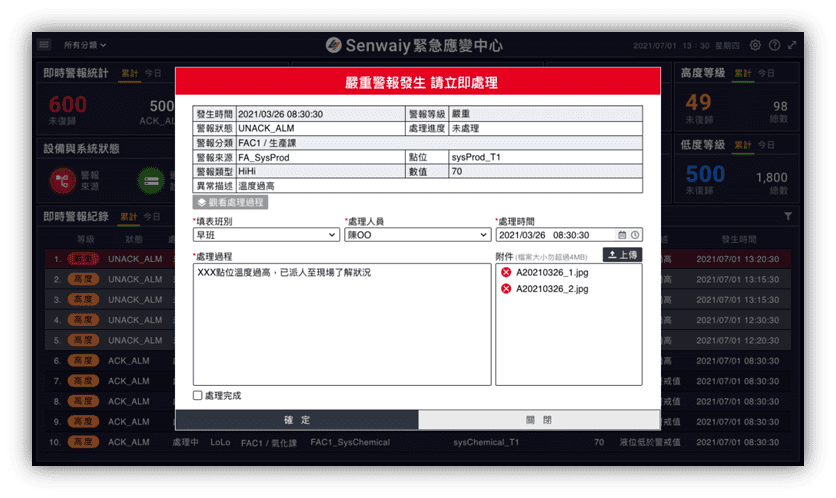Open the hamburger menu in the top-left

point(44,45)
